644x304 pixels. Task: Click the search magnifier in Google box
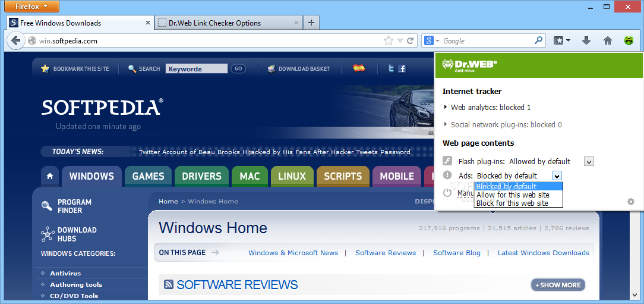point(538,40)
